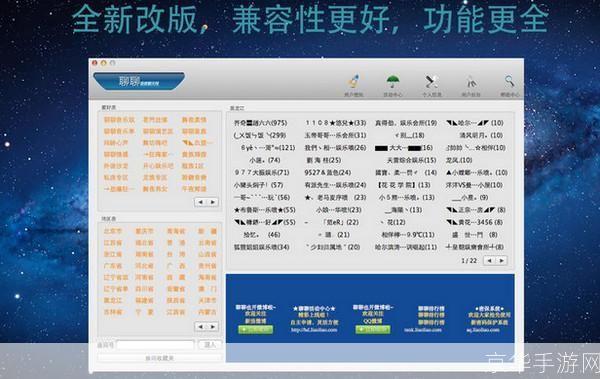
Task: Open the crossed tools personal info icon
Action: click(x=432, y=82)
